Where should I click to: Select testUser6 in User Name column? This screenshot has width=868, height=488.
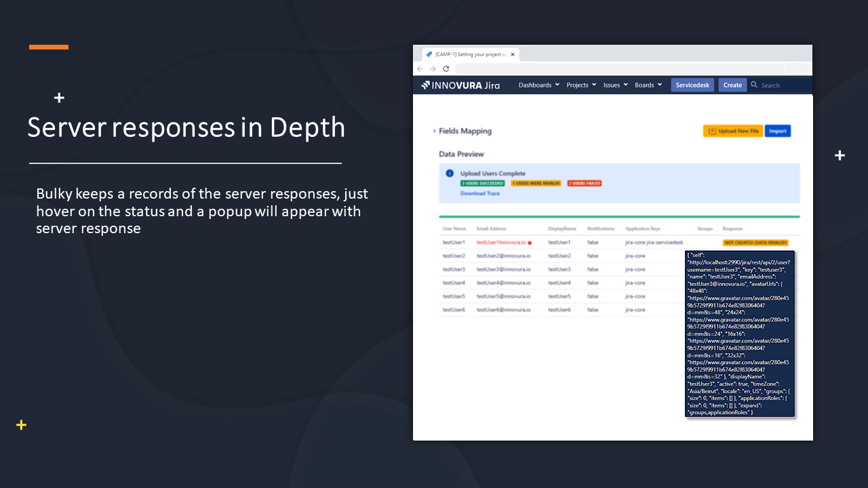click(454, 310)
